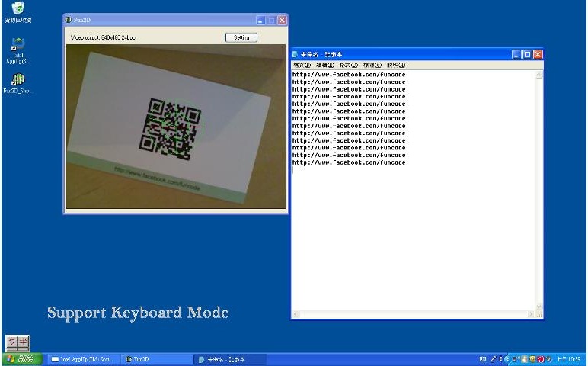The width and height of the screenshot is (588, 366).
Task: Open the Setting dialog in Fun2D
Action: [x=241, y=37]
